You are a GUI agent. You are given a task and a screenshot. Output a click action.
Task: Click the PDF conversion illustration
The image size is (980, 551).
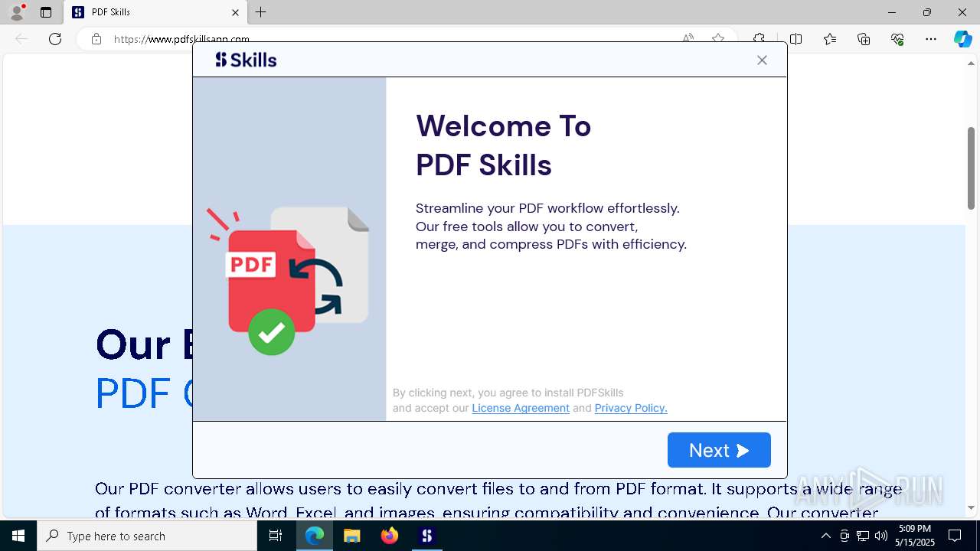pyautogui.click(x=288, y=280)
